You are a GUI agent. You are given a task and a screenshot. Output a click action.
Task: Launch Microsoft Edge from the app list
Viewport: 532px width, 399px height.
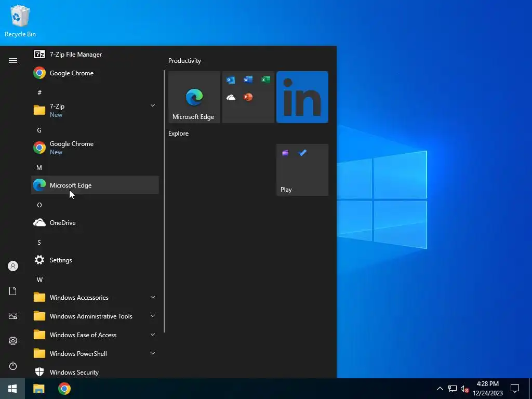pos(95,185)
